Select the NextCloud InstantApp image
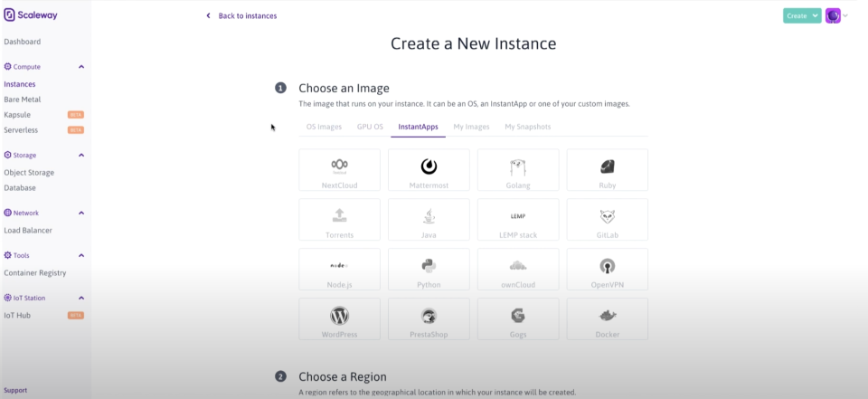868x399 pixels. [339, 170]
